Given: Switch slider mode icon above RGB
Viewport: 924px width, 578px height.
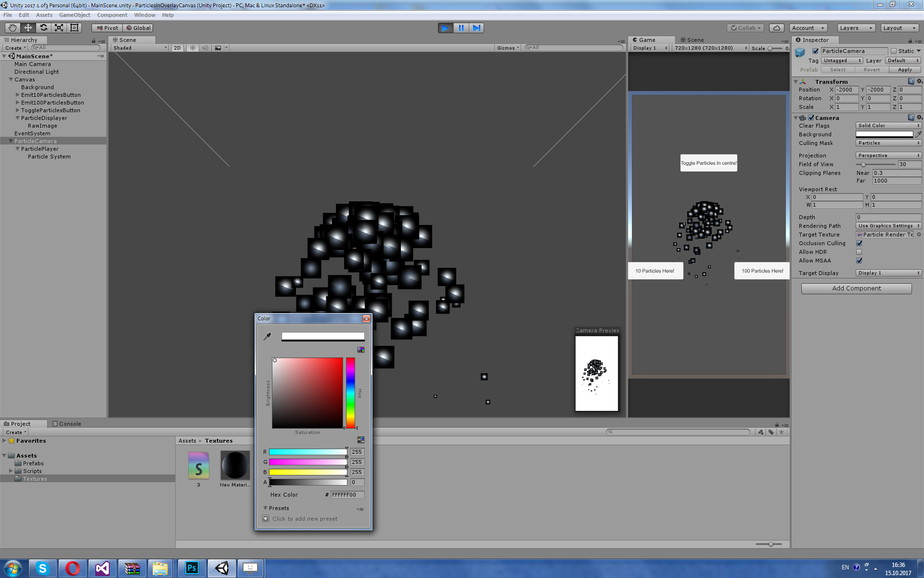Looking at the screenshot, I should 361,440.
